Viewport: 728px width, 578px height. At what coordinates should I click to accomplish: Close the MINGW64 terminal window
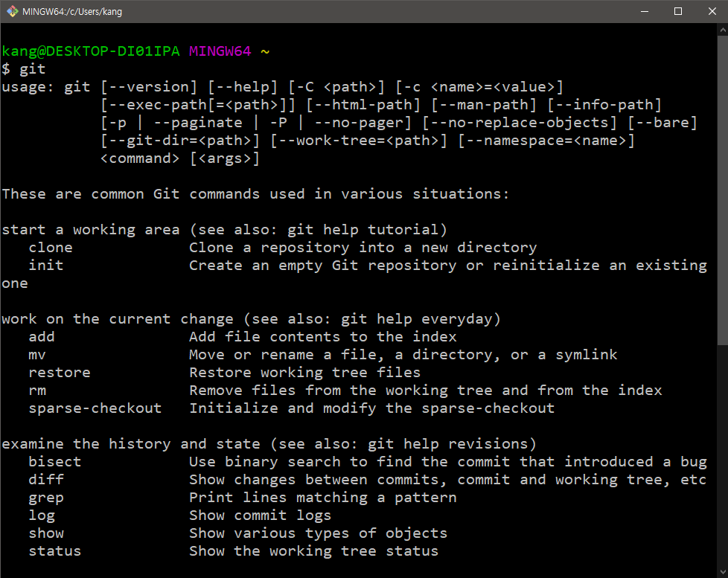[x=712, y=11]
